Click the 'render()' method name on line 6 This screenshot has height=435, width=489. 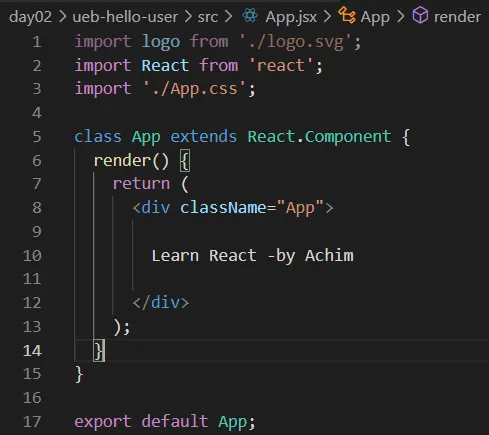pos(131,161)
